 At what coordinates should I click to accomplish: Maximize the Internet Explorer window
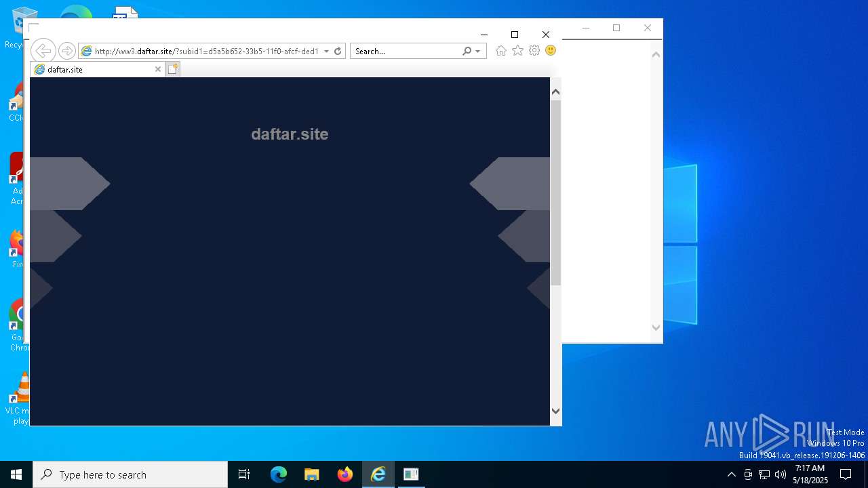point(515,35)
